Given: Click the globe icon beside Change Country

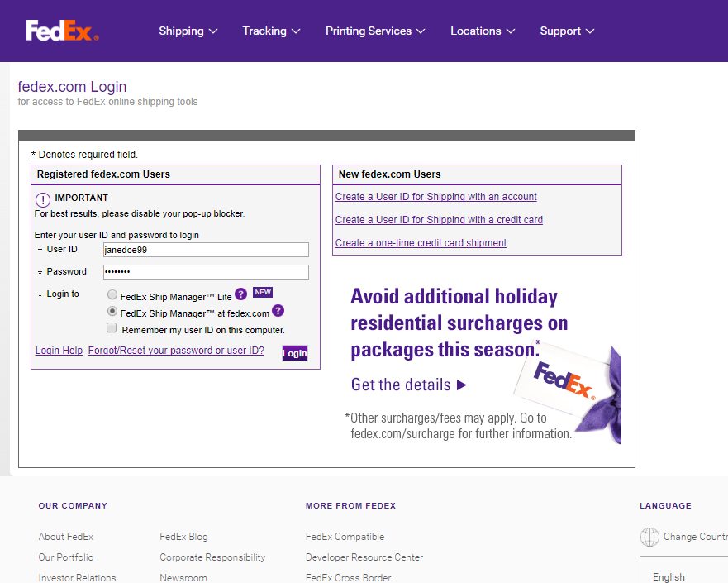Looking at the screenshot, I should [649, 537].
